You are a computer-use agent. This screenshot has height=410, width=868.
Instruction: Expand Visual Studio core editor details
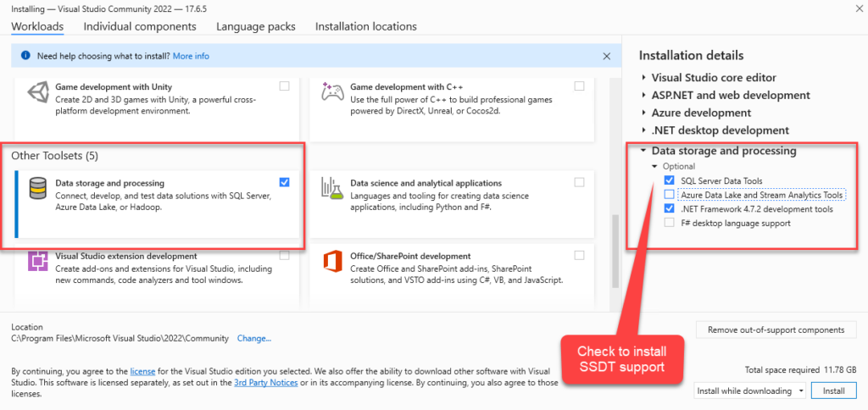pyautogui.click(x=644, y=78)
